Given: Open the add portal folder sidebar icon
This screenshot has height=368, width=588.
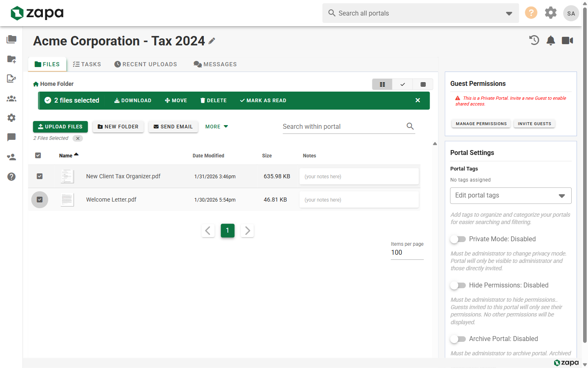Looking at the screenshot, I should 11,59.
